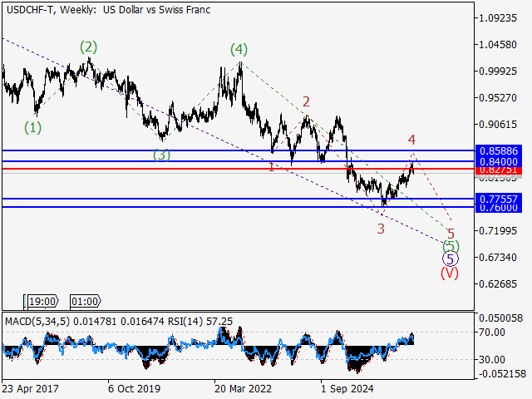
Task: Click the 23 Apr 2017 date label
Action: [30, 388]
